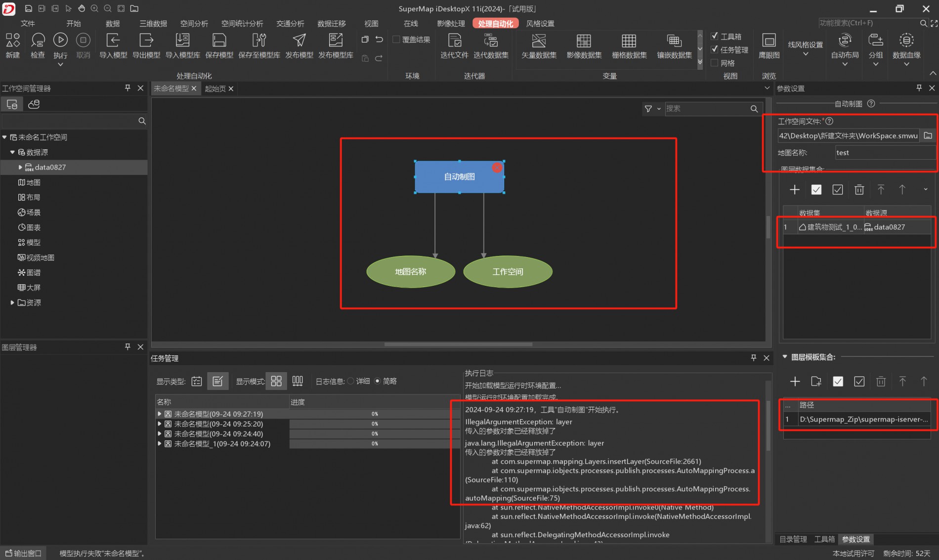Click the 自动布局 icon
Screen dimensions: 939x560
(x=845, y=41)
